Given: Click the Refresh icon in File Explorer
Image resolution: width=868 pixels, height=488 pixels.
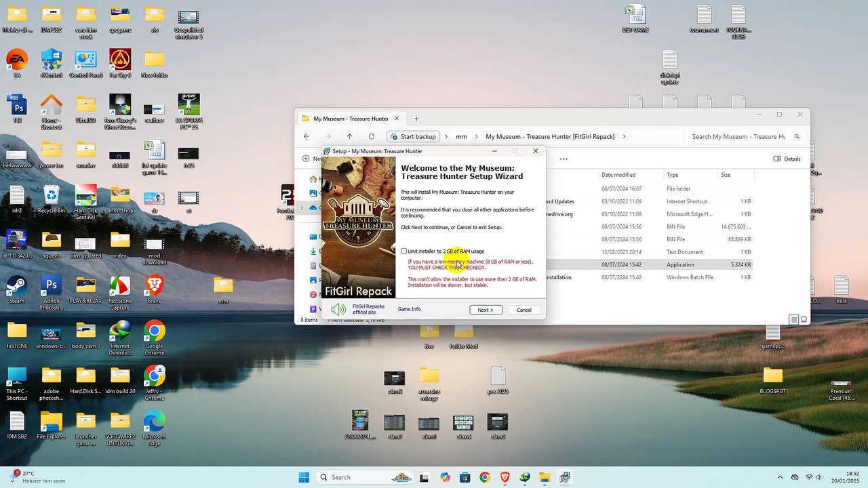Looking at the screenshot, I should coord(371,136).
